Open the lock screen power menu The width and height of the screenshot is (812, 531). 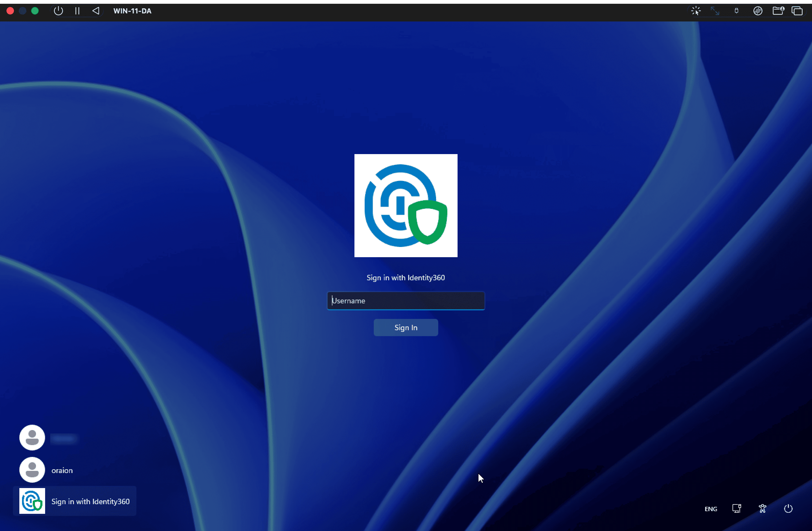pos(788,509)
